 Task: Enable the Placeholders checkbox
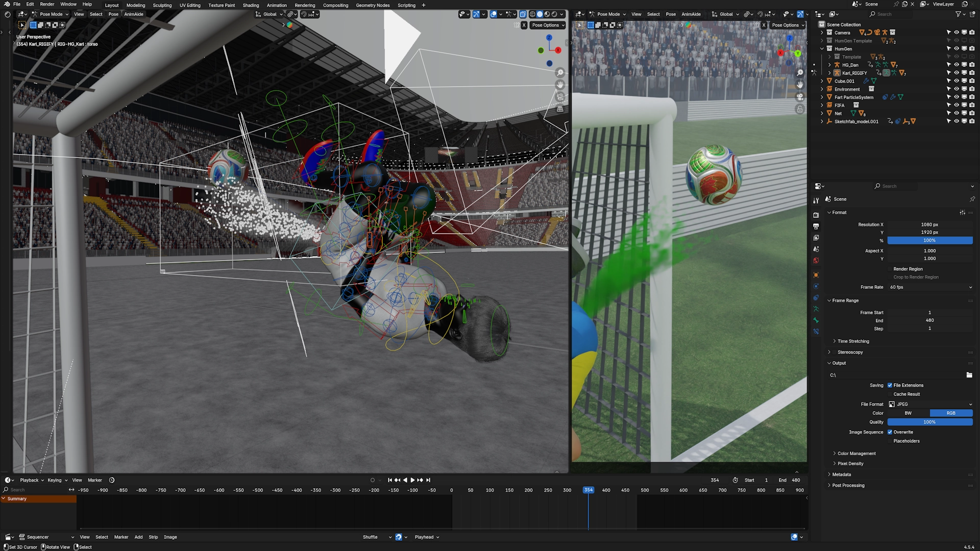point(890,441)
